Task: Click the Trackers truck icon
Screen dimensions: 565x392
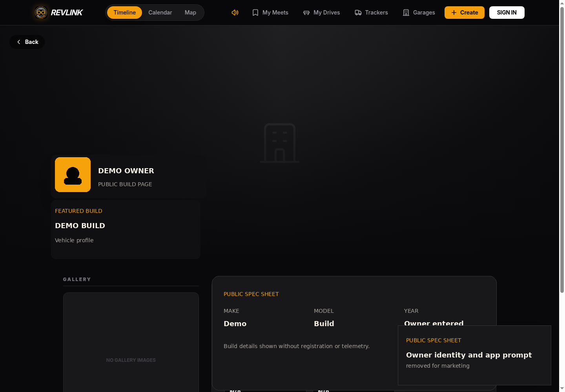Action: tap(358, 13)
